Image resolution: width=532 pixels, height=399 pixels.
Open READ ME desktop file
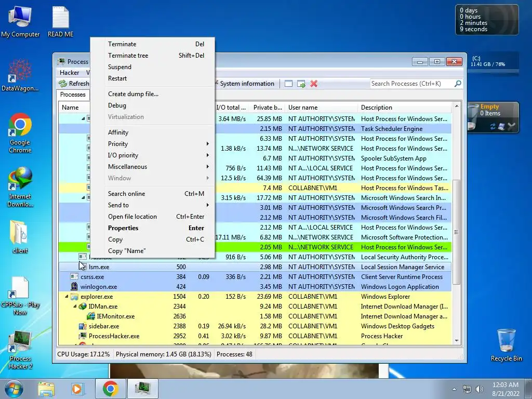(60, 22)
